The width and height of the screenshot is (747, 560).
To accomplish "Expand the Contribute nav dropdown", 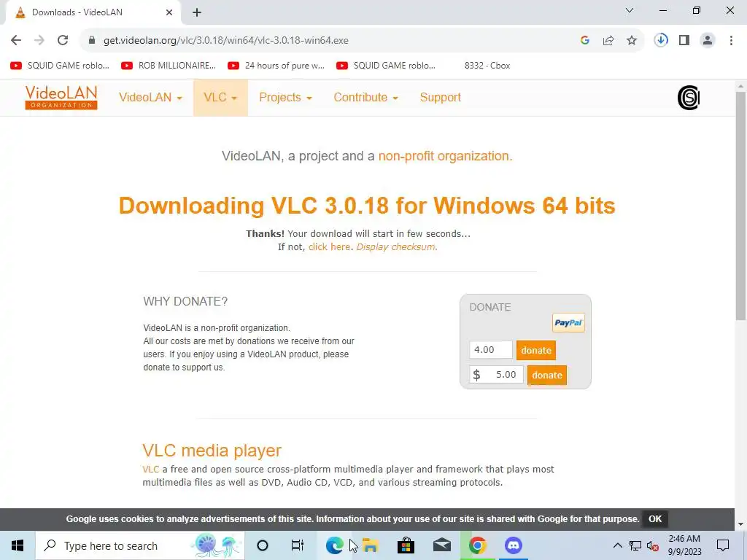I will 365,98.
